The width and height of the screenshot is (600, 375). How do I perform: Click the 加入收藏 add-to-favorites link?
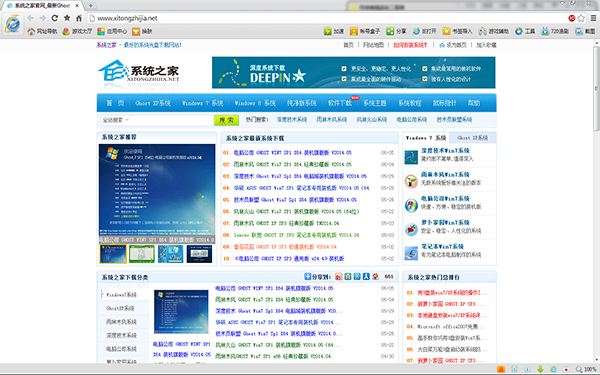point(486,45)
